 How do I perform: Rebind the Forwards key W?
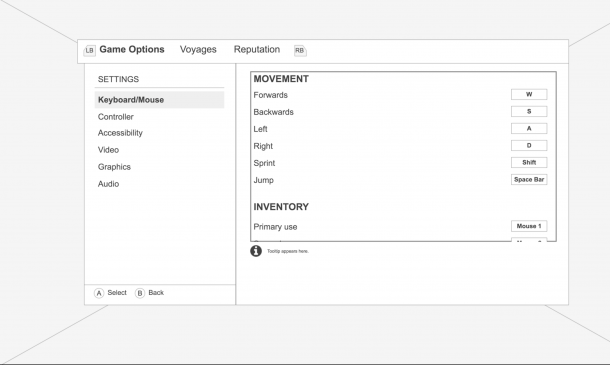pyautogui.click(x=529, y=95)
